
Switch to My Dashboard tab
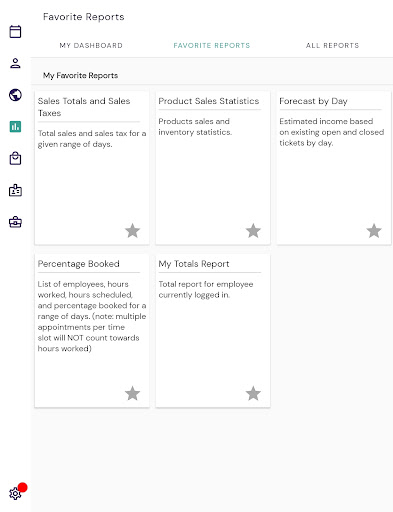91,45
